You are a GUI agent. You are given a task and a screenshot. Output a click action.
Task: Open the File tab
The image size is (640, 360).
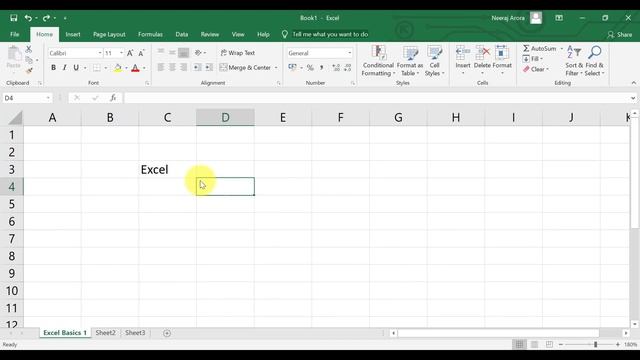point(15,34)
